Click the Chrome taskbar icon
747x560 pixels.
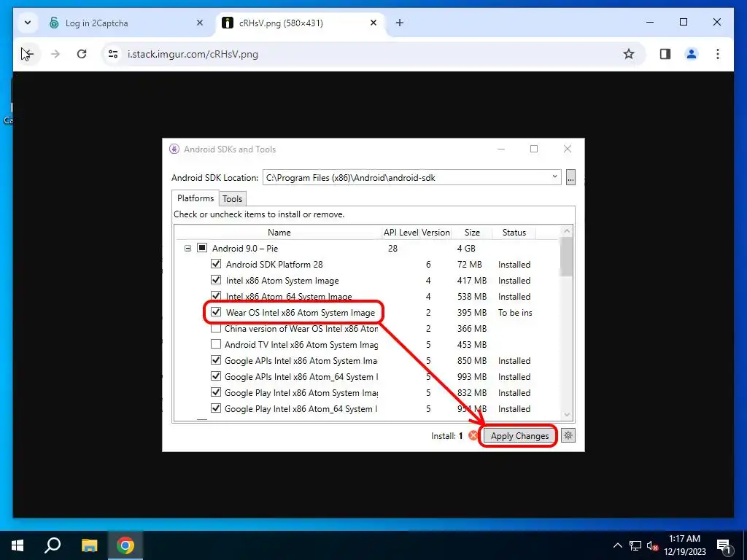(125, 545)
